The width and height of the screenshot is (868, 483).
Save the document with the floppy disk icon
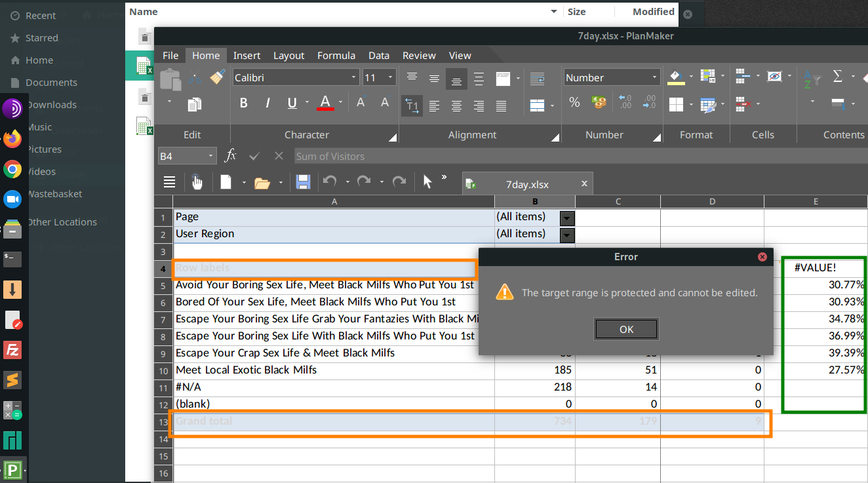(303, 182)
